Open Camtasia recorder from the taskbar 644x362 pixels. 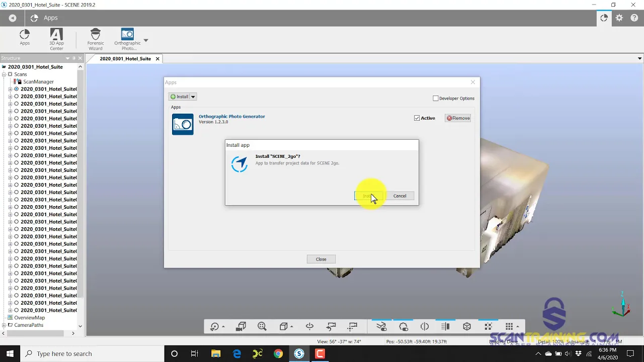point(320,354)
